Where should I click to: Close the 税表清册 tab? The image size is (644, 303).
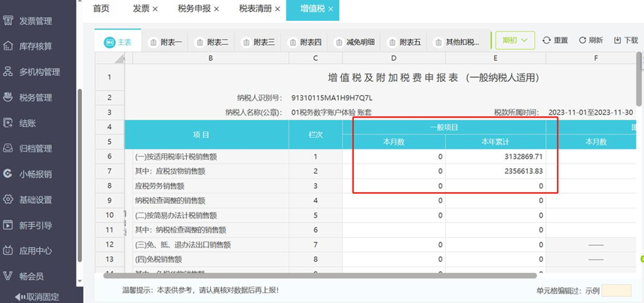coord(277,9)
